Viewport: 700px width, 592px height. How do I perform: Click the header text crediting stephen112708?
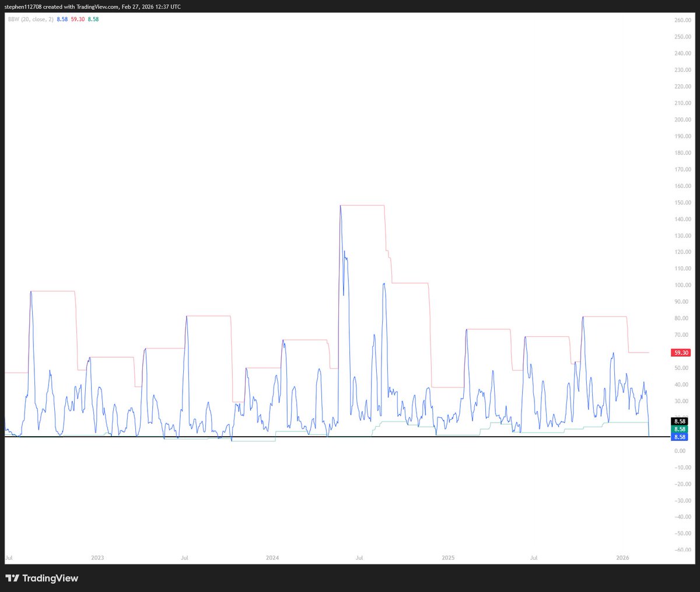92,6
